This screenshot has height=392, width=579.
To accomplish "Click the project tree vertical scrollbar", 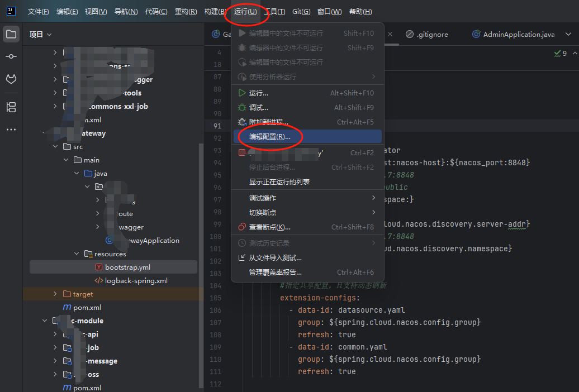I will [201, 266].
